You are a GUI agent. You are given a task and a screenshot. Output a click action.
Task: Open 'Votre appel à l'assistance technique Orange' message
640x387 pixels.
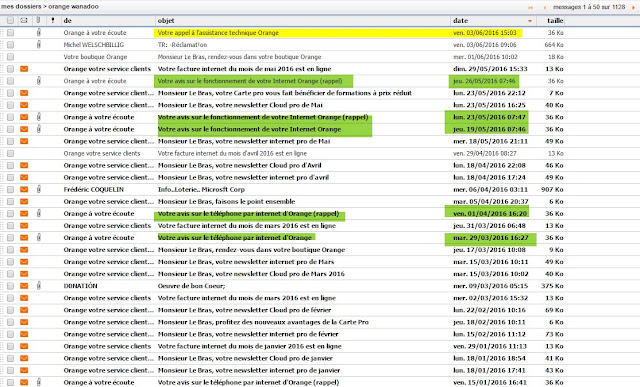218,33
